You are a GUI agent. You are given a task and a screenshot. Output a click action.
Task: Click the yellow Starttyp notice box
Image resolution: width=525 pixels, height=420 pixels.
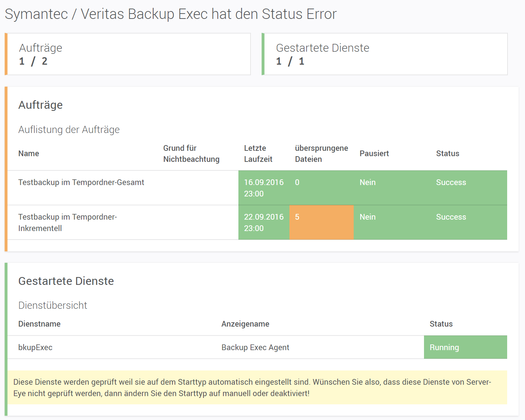click(x=257, y=388)
